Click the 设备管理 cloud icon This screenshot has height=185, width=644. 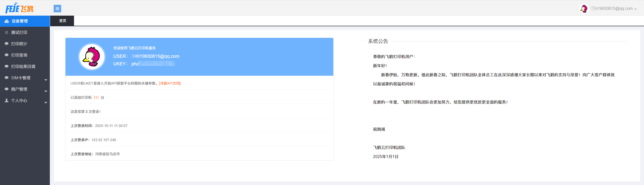click(x=7, y=21)
